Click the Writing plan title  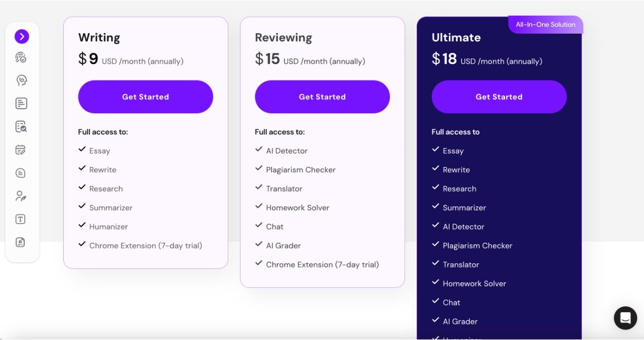99,37
